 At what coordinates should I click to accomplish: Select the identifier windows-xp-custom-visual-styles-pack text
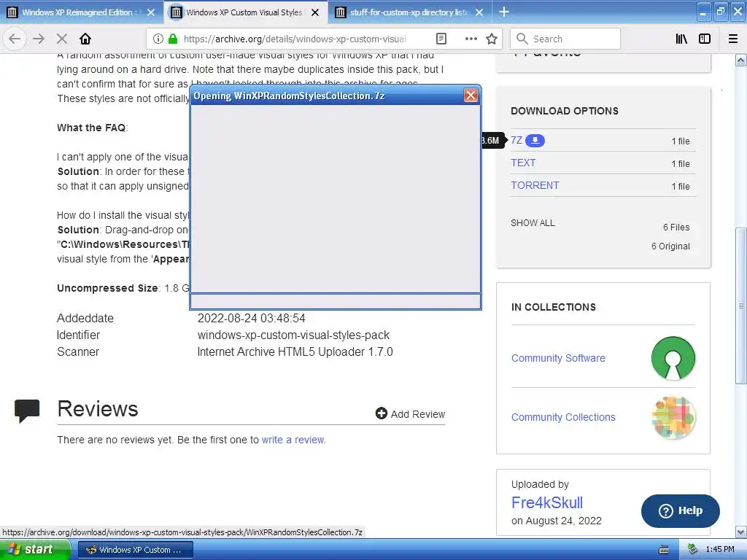point(293,335)
